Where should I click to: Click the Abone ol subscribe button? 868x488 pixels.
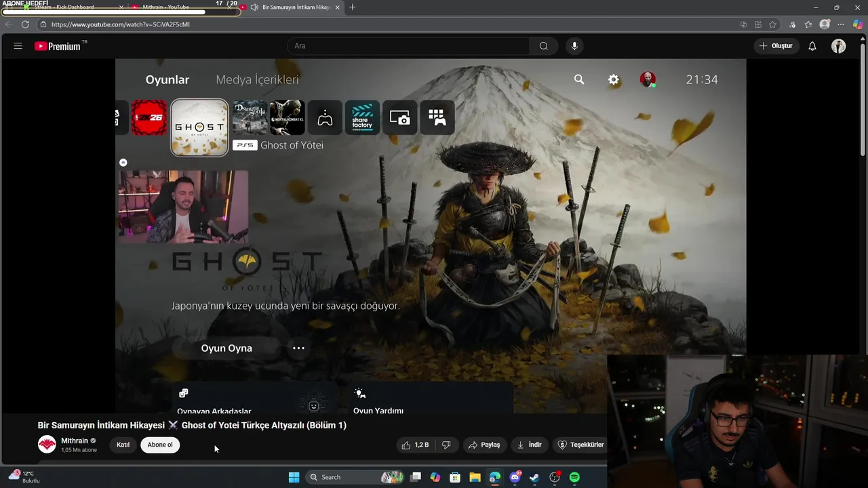pos(160,445)
